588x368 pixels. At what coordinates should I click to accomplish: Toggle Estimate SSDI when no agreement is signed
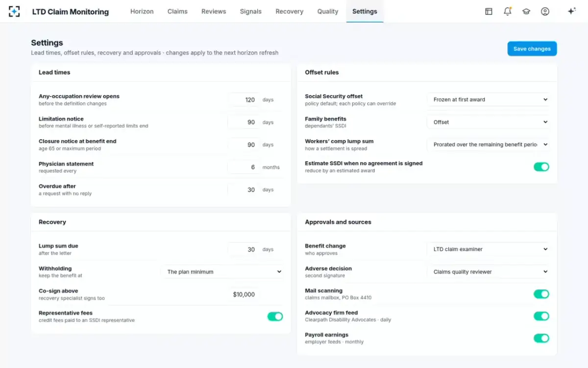coord(541,167)
